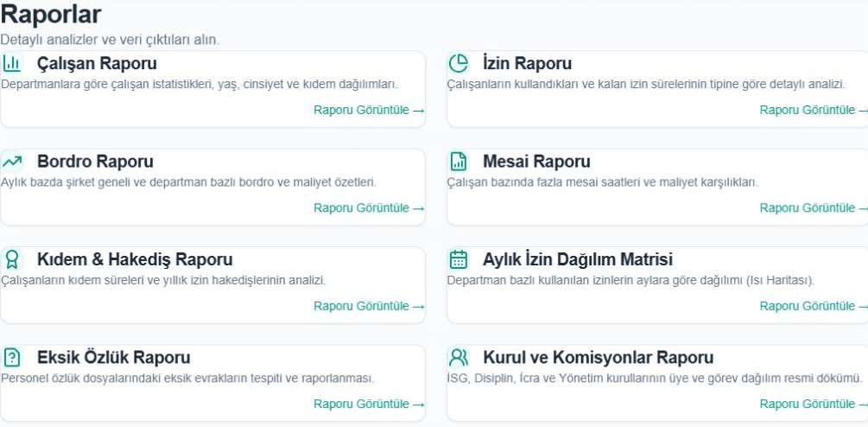868x427 pixels.
Task: Click the question-mark file icon for Eksik Özlük Raporu
Action: pos(11,358)
